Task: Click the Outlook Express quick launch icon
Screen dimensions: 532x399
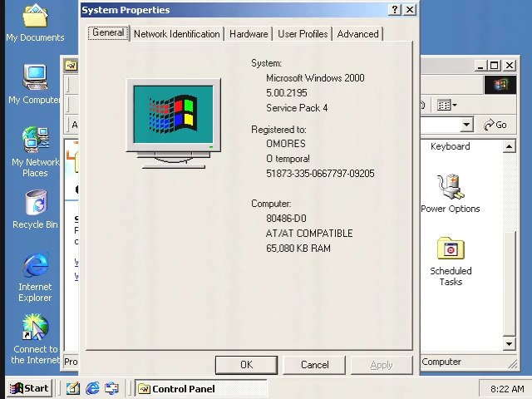Action: tap(111, 388)
